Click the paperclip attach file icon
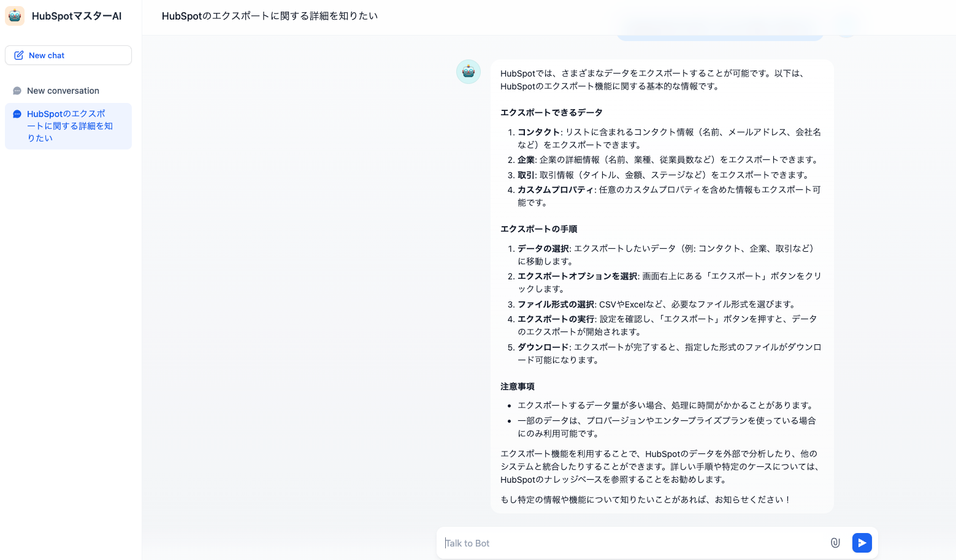This screenshot has height=560, width=956. 835,543
